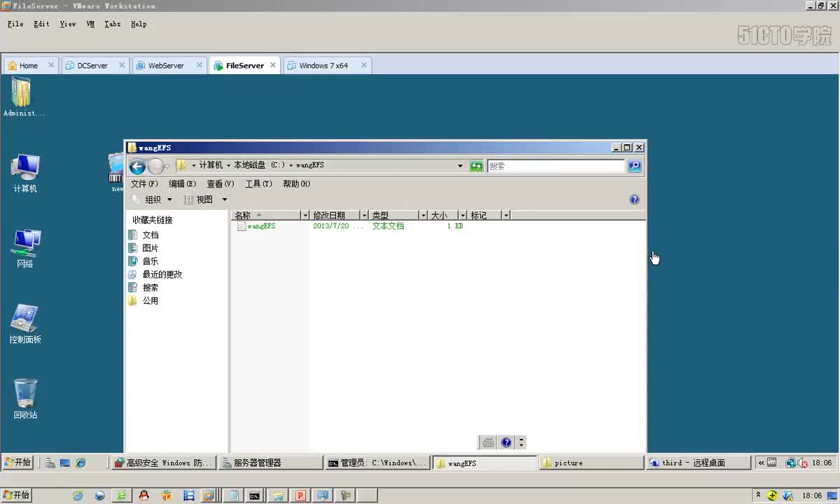The height and width of the screenshot is (504, 840).
Task: Click Internet Explorer in VM quick launch
Action: tap(80, 463)
